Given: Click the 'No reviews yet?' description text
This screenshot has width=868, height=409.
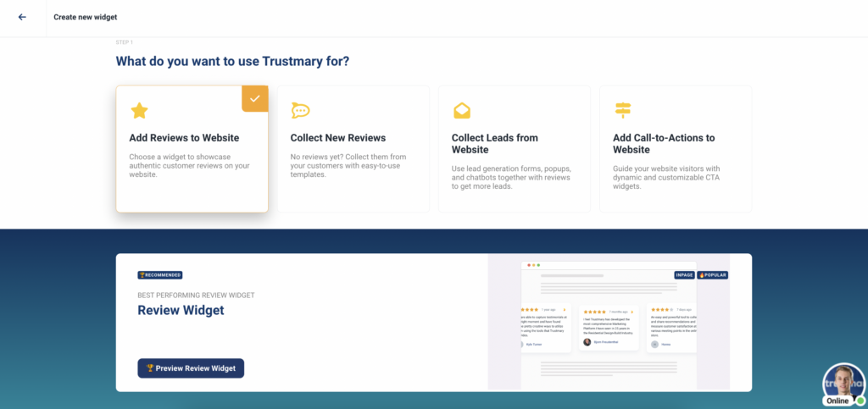Looking at the screenshot, I should [x=348, y=165].
